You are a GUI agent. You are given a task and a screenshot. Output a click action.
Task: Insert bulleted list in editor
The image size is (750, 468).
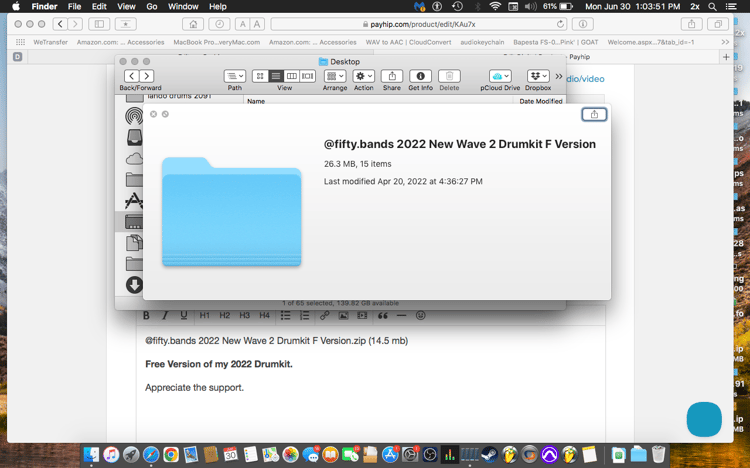pyautogui.click(x=286, y=315)
